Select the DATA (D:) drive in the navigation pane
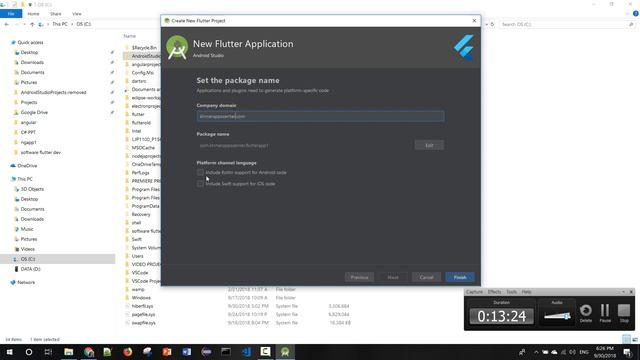The height and width of the screenshot is (360, 640). [30, 269]
